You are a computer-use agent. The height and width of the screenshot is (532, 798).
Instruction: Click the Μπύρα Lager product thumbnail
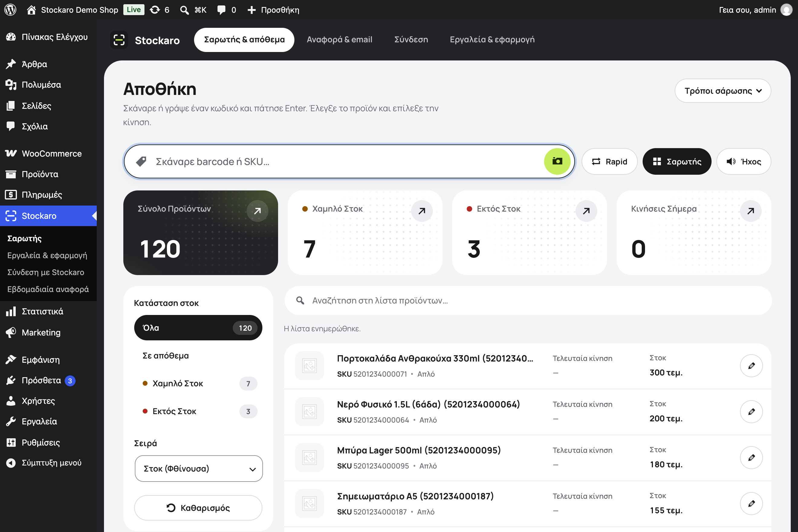[310, 458]
